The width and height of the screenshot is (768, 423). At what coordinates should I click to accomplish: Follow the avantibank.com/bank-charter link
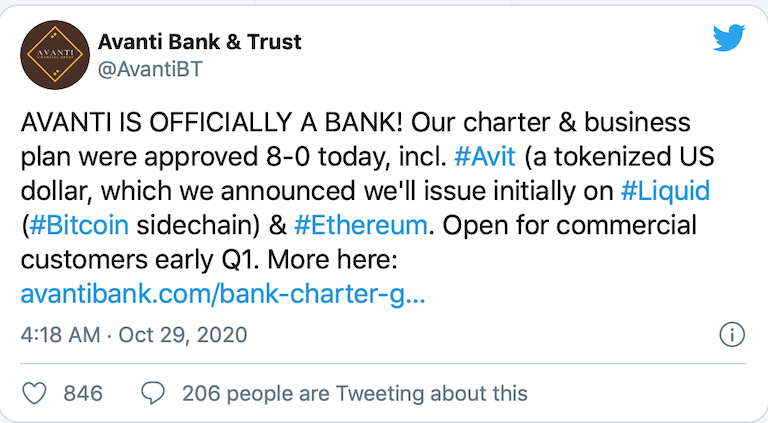pyautogui.click(x=223, y=294)
